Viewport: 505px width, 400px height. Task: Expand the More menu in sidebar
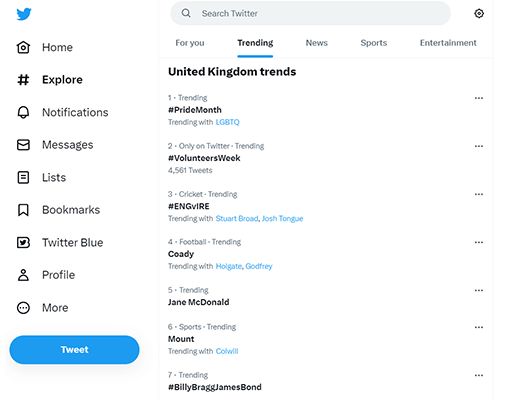(42, 307)
